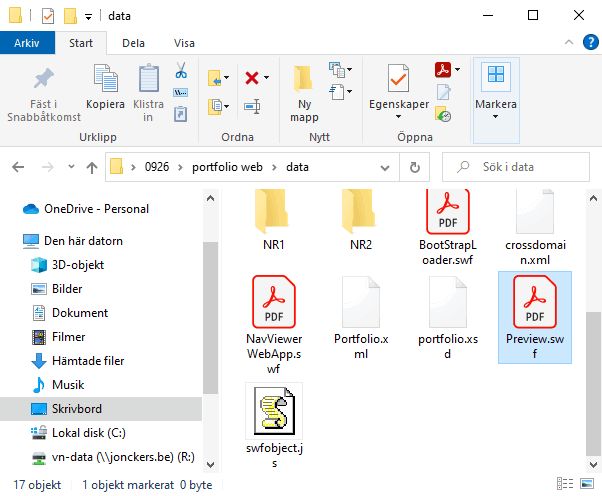
Task: Click the easy access icon in Nytt
Action: tap(337, 92)
